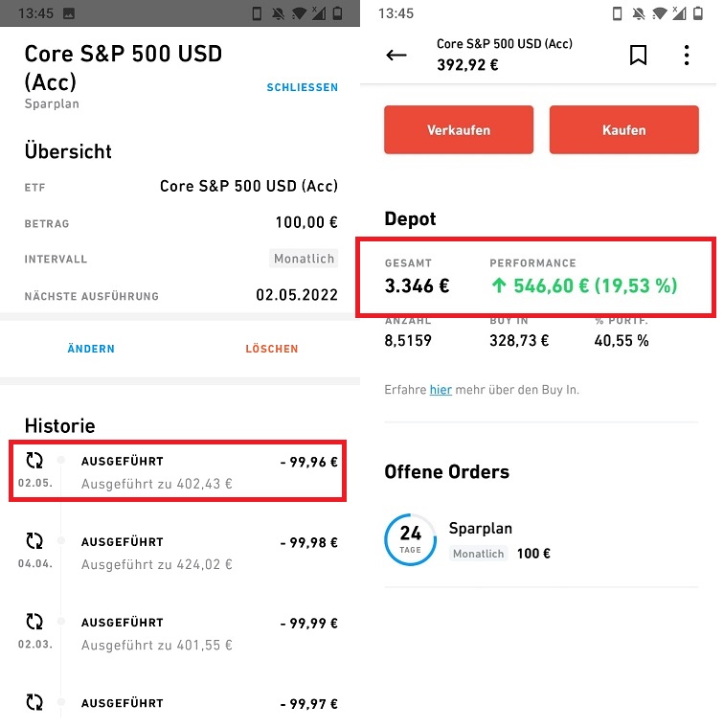The image size is (724, 728).
Task: Tap the - 99,98 € history amount
Action: [309, 542]
